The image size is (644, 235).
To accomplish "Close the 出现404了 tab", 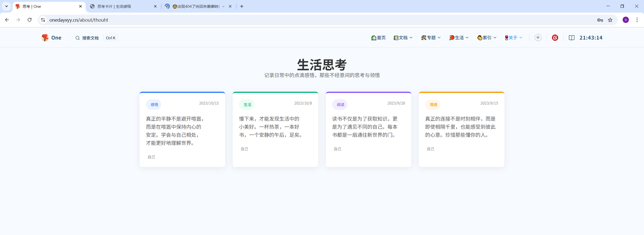I will click(230, 6).
